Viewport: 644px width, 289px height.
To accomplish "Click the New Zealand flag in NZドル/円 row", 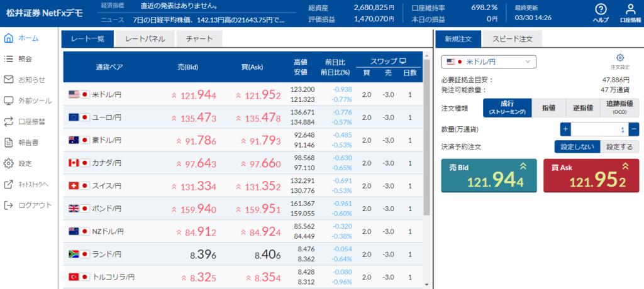I will click(x=74, y=232).
